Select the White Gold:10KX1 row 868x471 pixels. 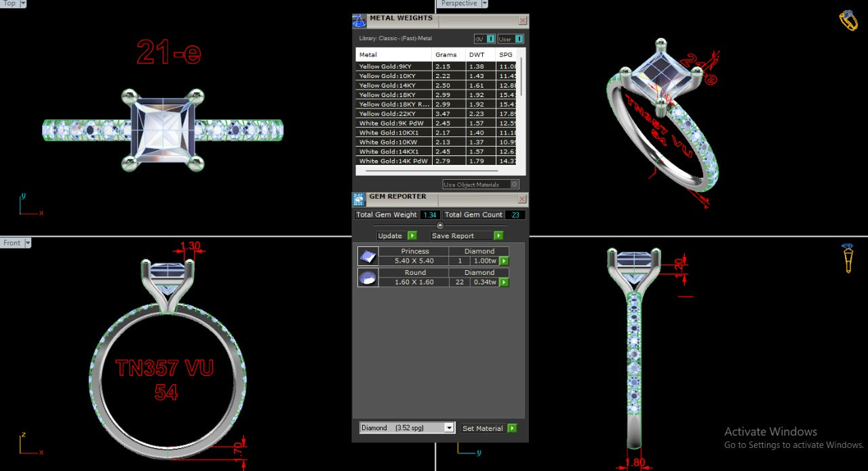point(436,133)
